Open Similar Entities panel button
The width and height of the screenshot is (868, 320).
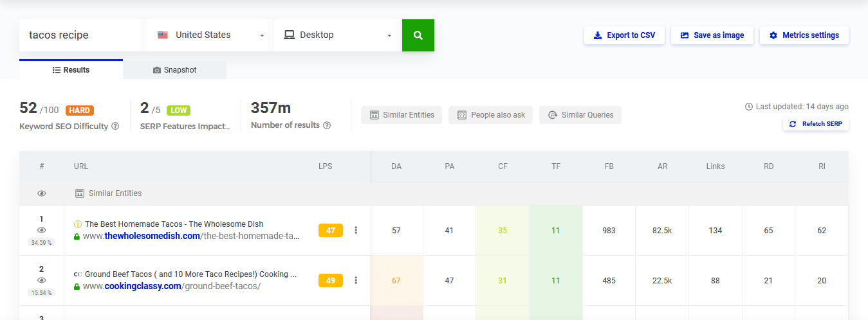pos(402,115)
